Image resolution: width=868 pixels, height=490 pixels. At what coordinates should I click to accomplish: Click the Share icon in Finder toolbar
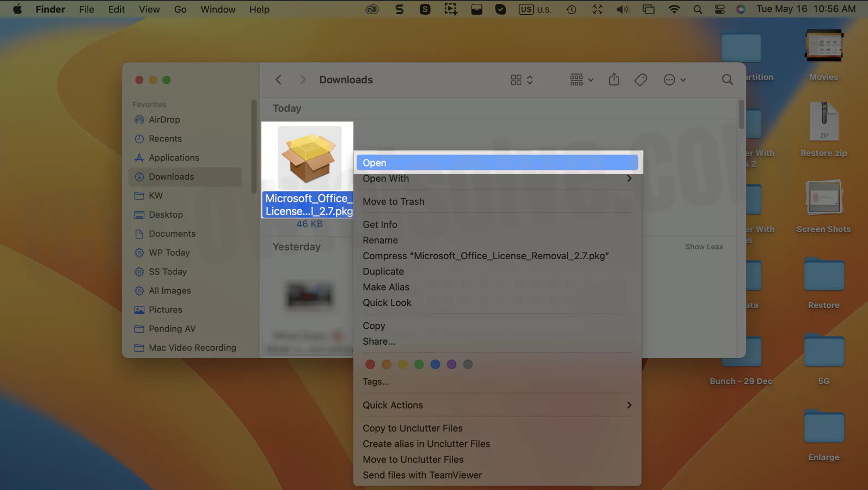click(614, 79)
